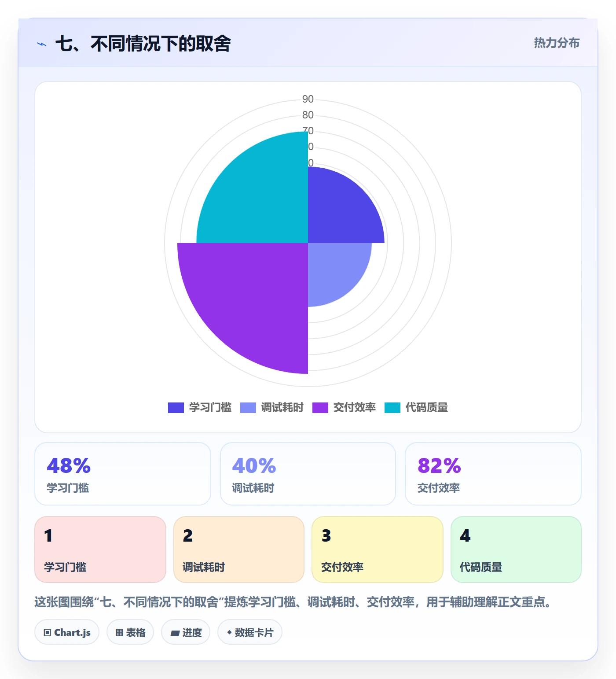Click the lightning icon beside the title

pos(42,44)
